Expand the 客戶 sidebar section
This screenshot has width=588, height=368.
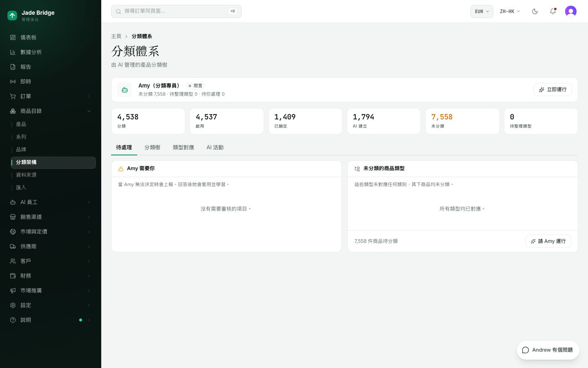click(51, 261)
